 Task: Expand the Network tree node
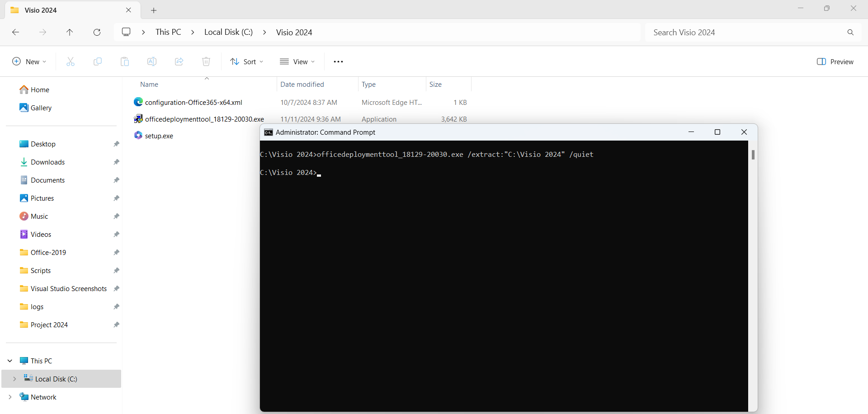coord(10,397)
